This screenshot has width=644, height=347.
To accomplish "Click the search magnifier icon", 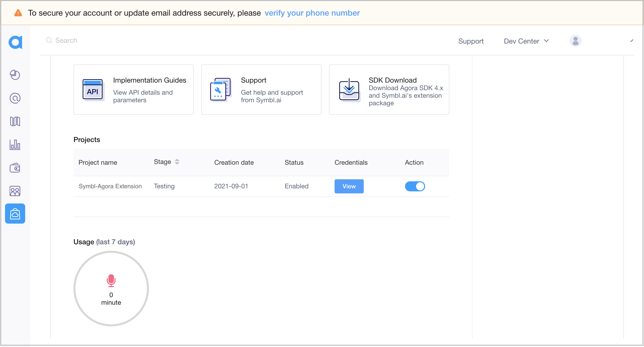I will point(49,41).
